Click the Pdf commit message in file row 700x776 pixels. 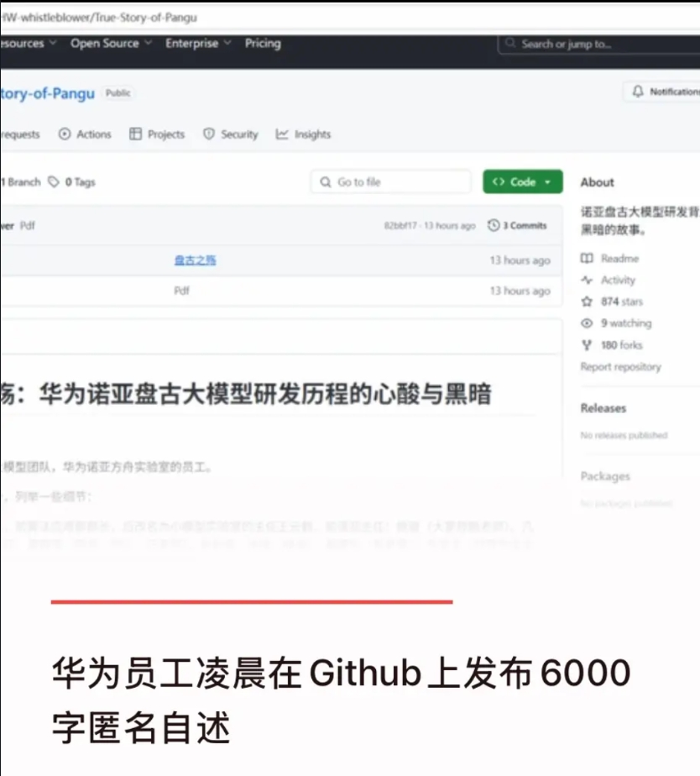pyautogui.click(x=181, y=291)
